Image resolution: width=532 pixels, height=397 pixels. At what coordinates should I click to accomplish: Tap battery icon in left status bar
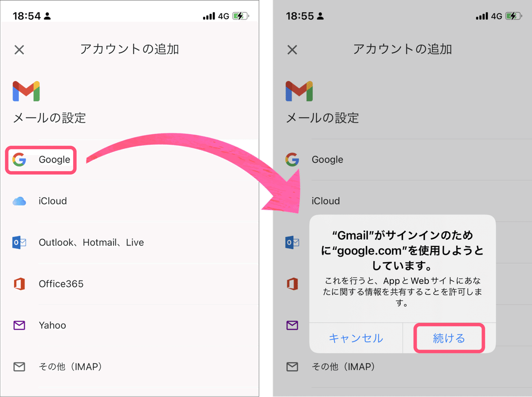(x=241, y=16)
